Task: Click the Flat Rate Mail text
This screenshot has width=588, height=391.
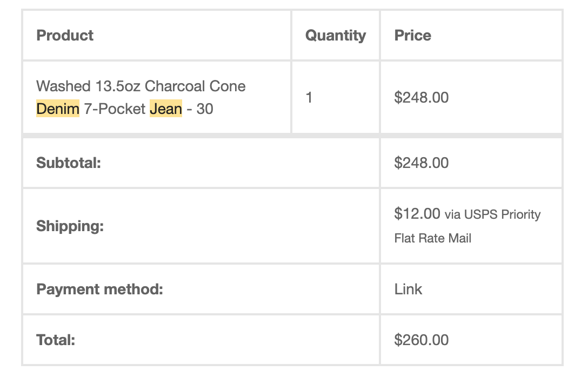Action: click(x=433, y=238)
